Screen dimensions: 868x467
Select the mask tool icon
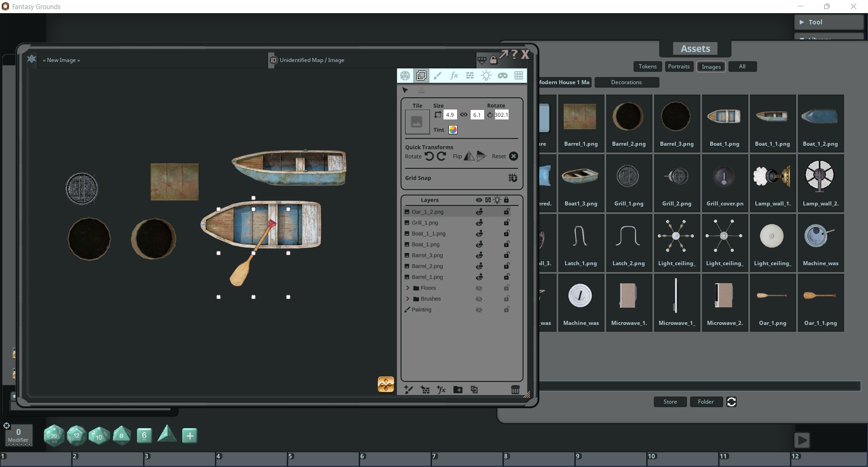tap(503, 76)
